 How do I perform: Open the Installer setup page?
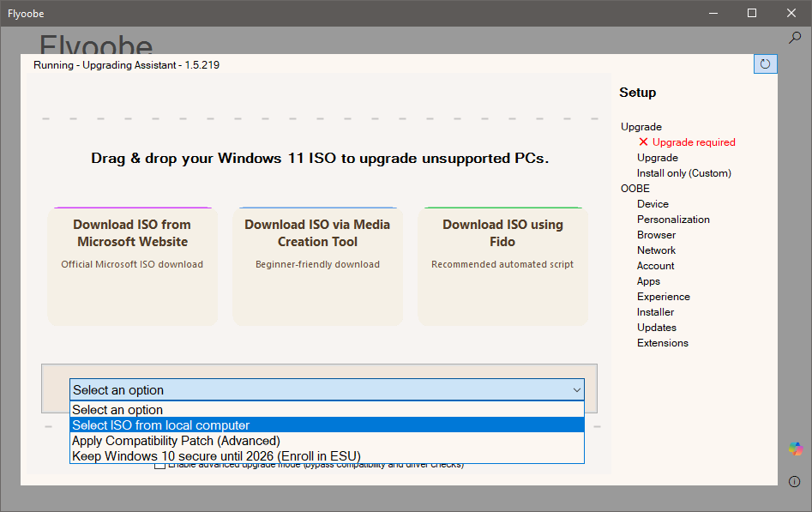click(655, 312)
